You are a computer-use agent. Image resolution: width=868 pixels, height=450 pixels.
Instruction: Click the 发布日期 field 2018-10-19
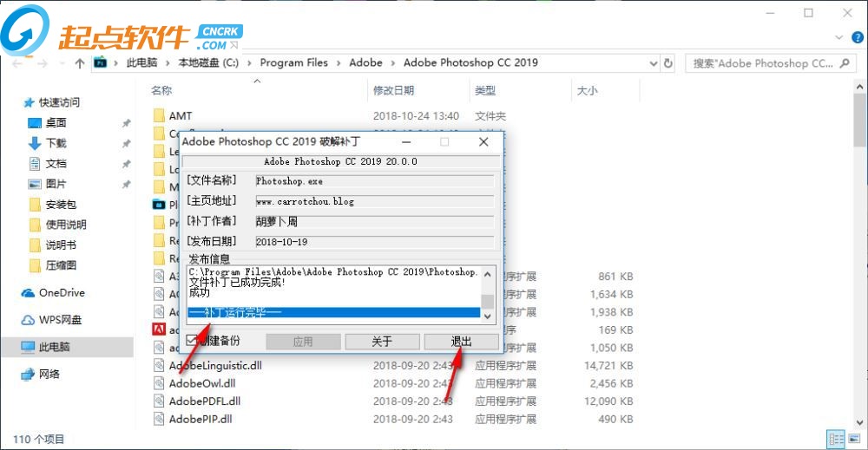(374, 242)
